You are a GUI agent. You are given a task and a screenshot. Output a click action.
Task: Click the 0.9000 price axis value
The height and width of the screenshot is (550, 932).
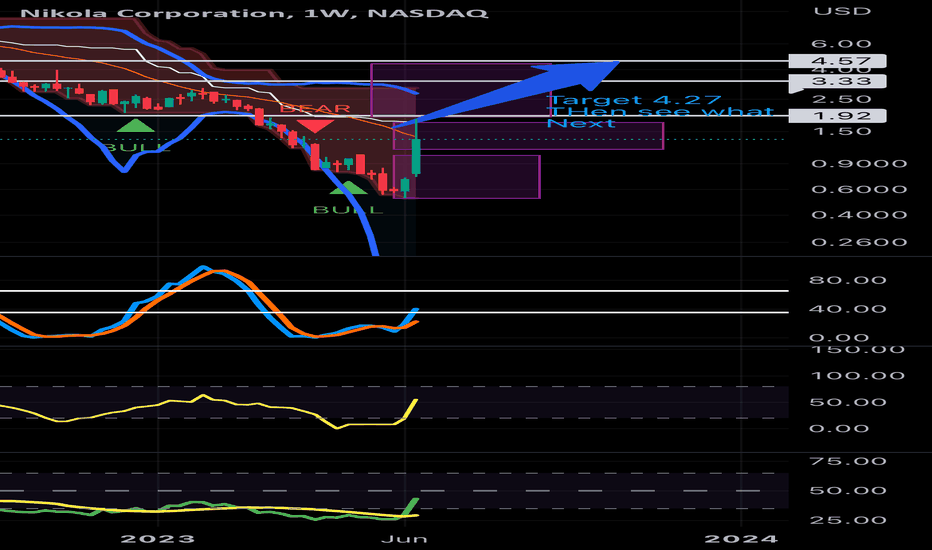pos(859,164)
